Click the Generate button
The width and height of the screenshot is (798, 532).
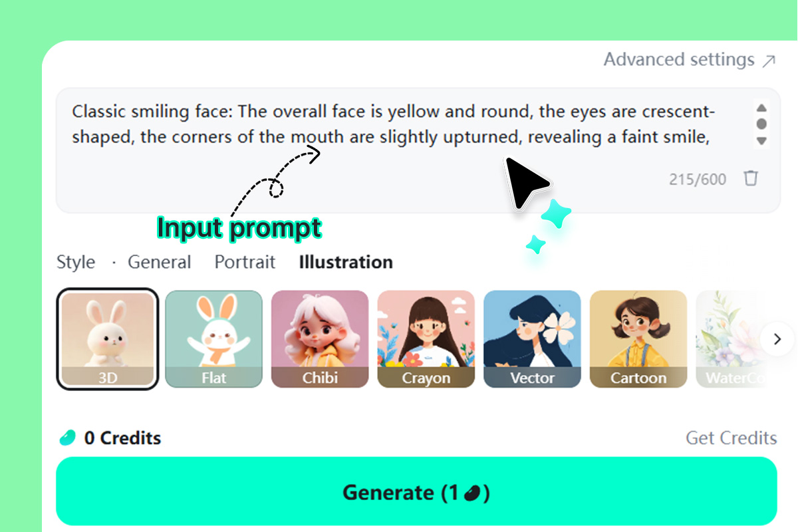coord(416,491)
